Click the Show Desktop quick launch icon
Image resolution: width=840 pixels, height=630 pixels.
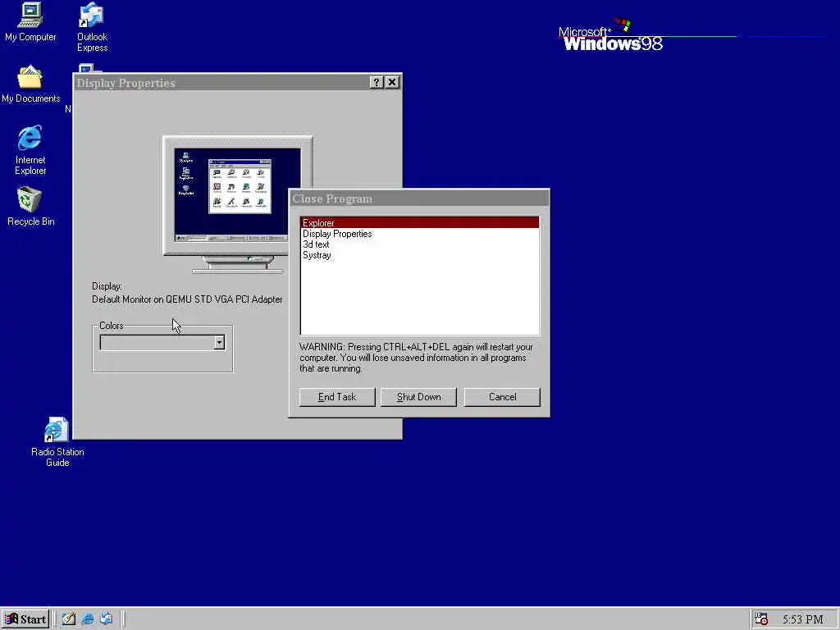point(68,619)
